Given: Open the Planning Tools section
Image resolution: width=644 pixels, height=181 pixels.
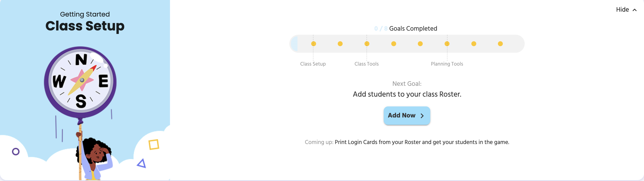Looking at the screenshot, I should 447,64.
